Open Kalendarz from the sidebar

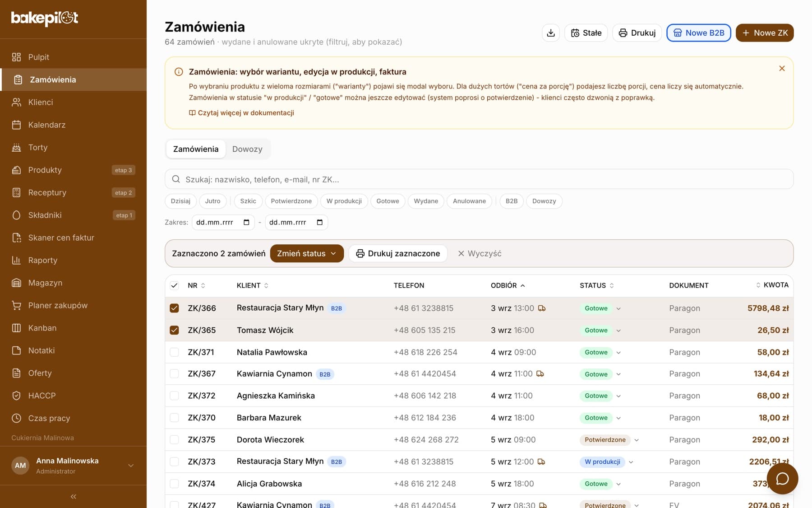[73, 125]
